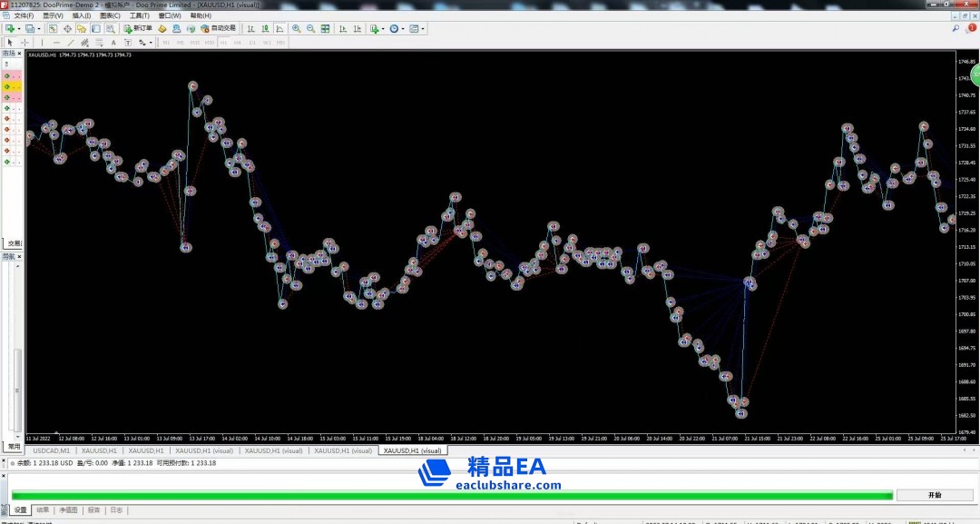Screen dimensions: 980x524
Task: Zoom out on the chart
Action: click(x=311, y=29)
